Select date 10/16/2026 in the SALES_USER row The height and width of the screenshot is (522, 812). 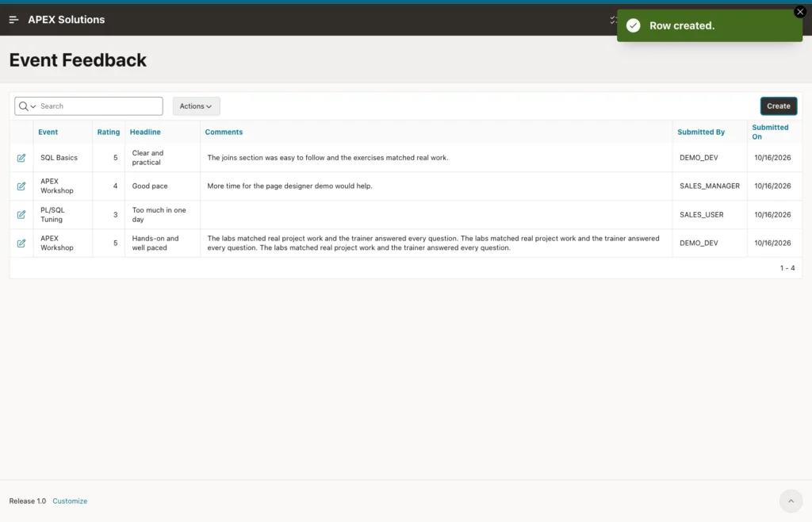pyautogui.click(x=772, y=214)
